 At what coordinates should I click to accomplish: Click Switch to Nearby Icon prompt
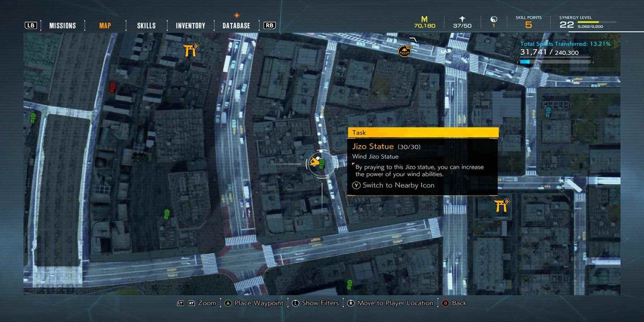399,185
